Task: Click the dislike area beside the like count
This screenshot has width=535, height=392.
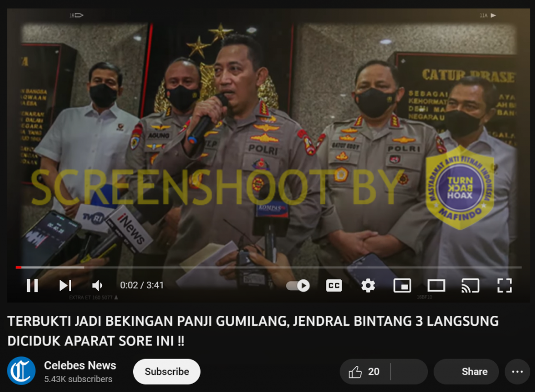Action: tap(409, 372)
